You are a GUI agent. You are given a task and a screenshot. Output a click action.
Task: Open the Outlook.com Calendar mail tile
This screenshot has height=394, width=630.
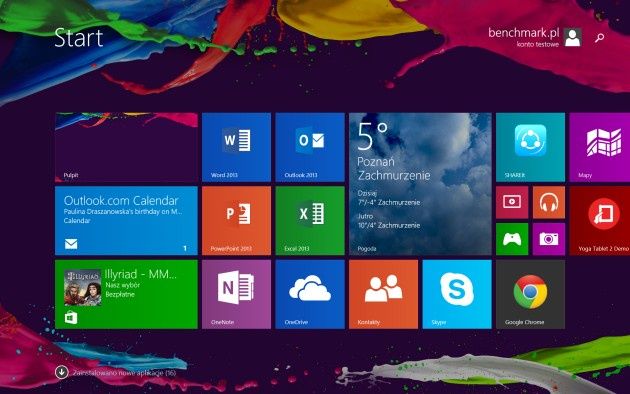(126, 220)
